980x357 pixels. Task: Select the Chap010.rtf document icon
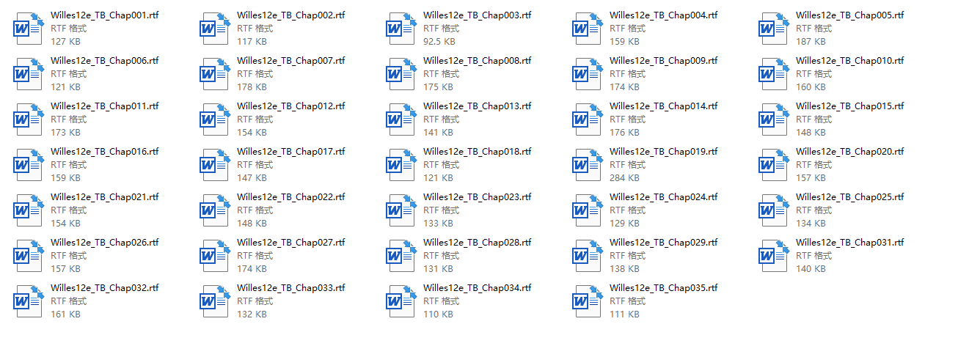coord(774,73)
